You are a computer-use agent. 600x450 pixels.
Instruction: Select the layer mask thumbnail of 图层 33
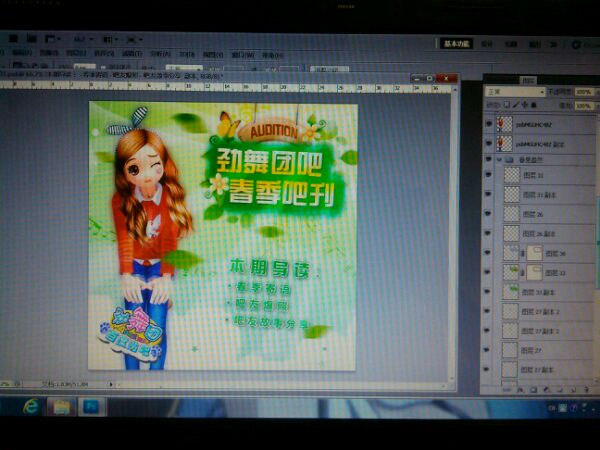(535, 272)
